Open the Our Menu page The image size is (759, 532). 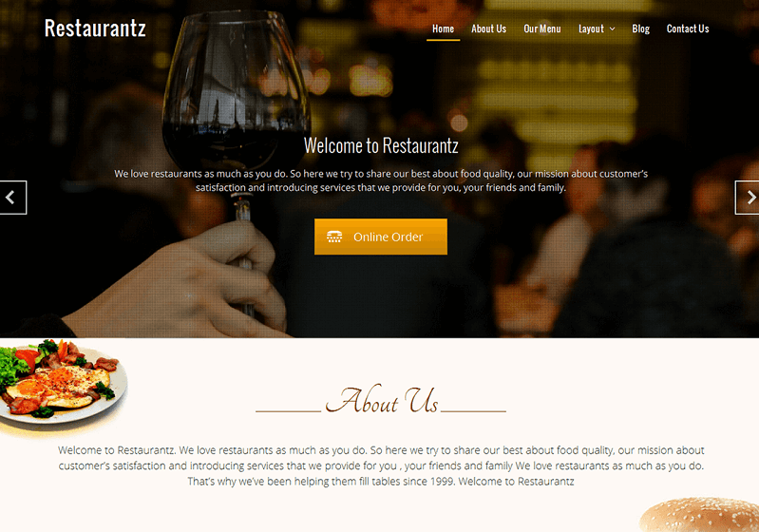click(541, 29)
